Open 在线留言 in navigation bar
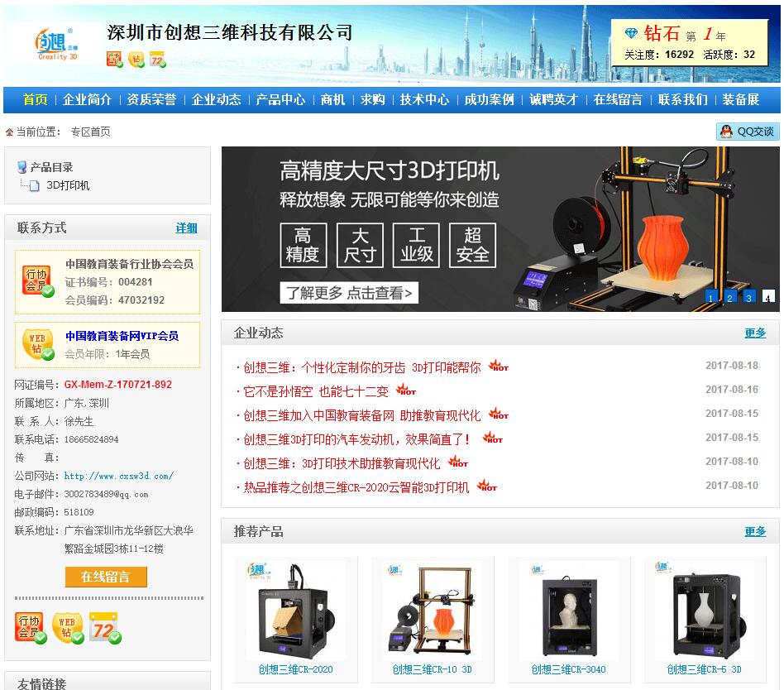The height and width of the screenshot is (690, 784). pos(618,99)
